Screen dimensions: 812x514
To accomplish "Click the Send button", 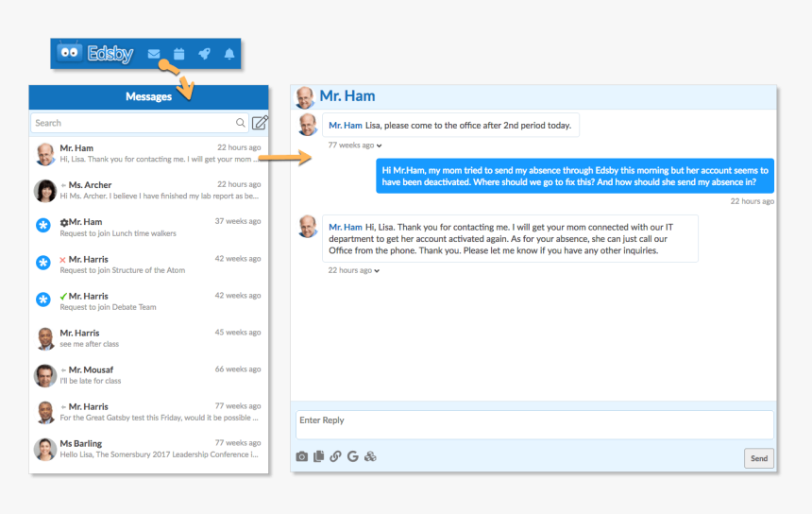I will (758, 458).
